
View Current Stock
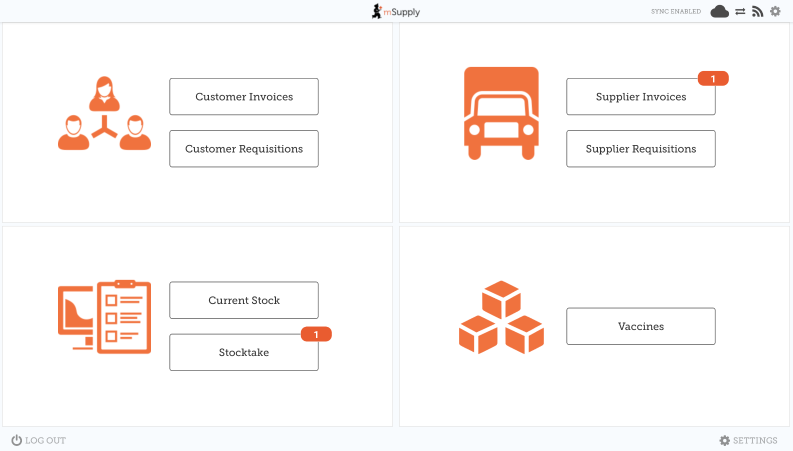pyautogui.click(x=244, y=301)
